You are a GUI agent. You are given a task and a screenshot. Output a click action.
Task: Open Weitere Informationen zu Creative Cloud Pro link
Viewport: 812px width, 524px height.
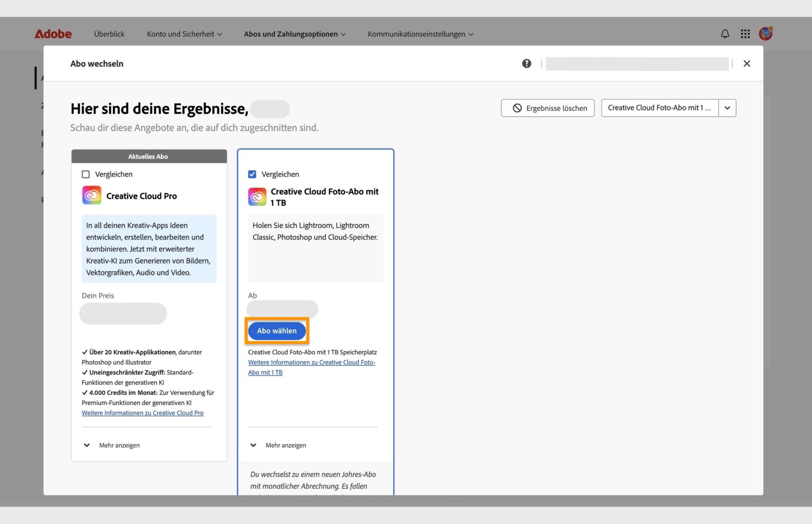143,413
